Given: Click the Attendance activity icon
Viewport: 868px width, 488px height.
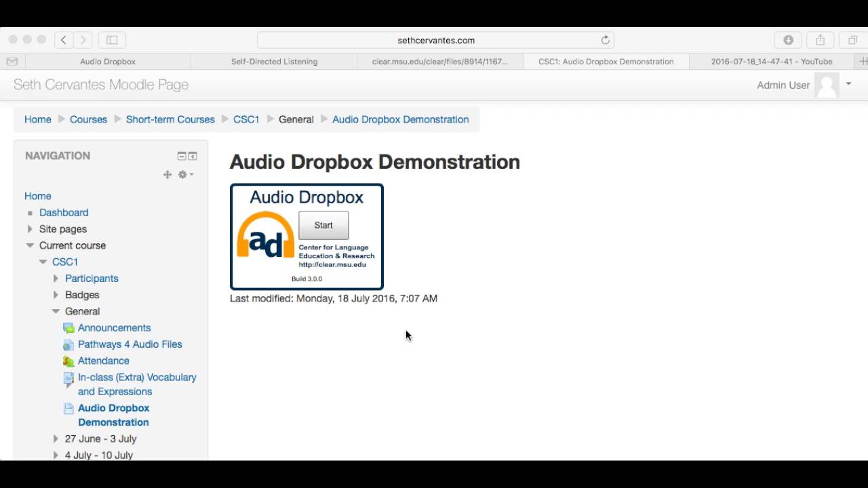Looking at the screenshot, I should [68, 361].
